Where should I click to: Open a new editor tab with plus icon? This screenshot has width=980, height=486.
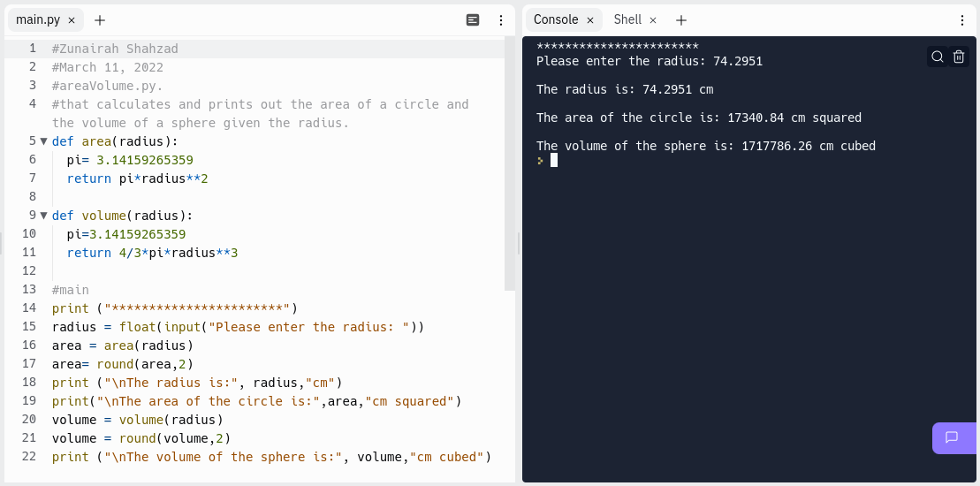click(100, 20)
